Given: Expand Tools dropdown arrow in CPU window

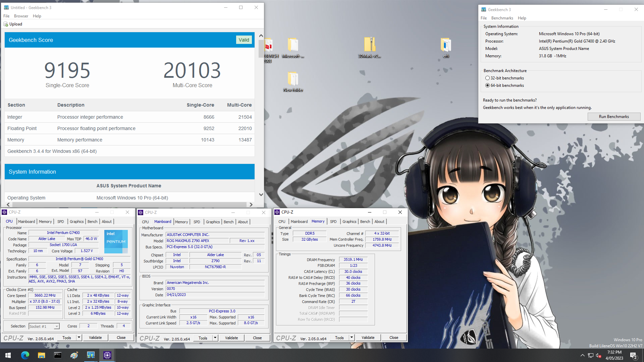Looking at the screenshot, I should [79, 338].
